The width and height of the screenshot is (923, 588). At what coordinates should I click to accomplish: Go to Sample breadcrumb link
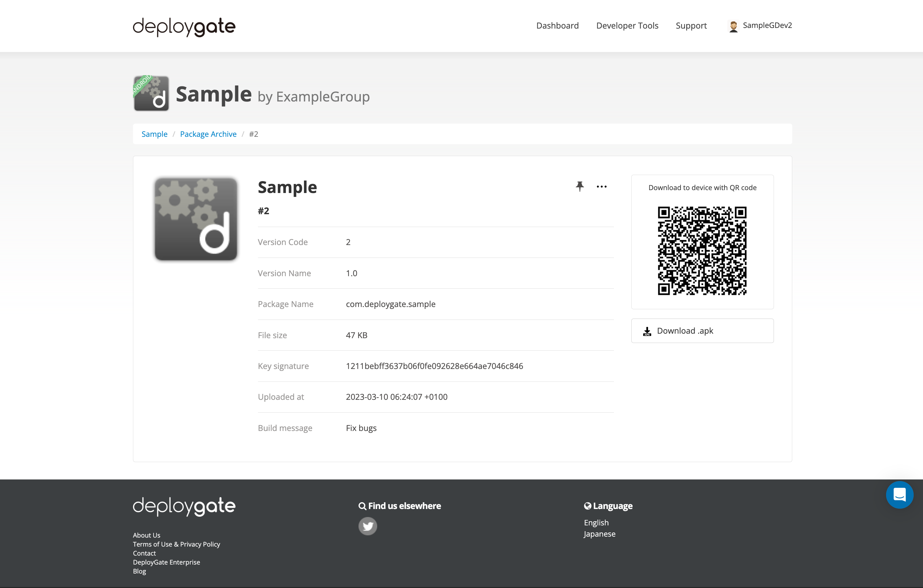pos(154,134)
